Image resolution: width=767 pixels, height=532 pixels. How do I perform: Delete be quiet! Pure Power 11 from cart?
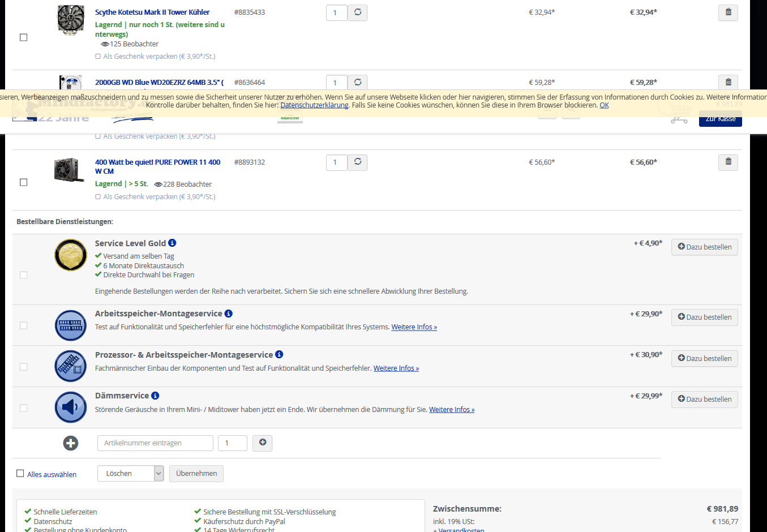(728, 162)
